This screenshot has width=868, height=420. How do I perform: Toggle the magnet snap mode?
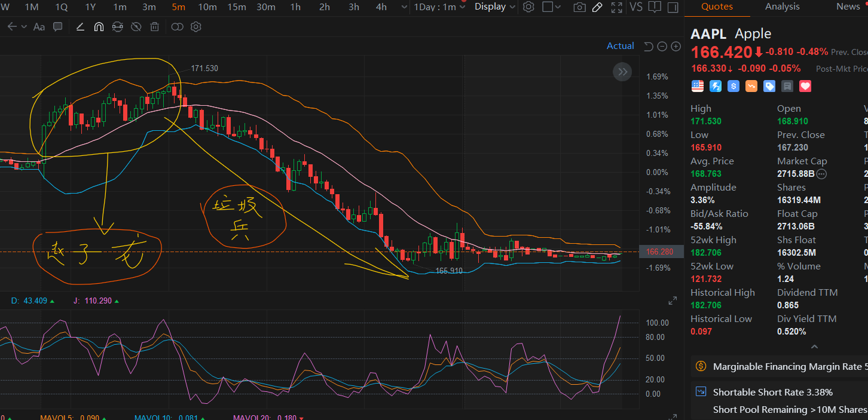(x=99, y=27)
